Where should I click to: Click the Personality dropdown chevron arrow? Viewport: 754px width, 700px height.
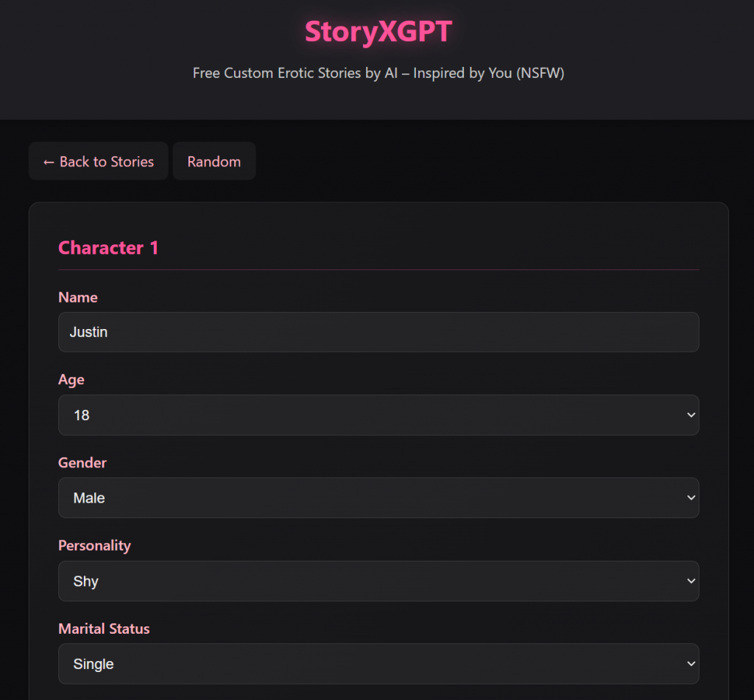click(x=691, y=581)
